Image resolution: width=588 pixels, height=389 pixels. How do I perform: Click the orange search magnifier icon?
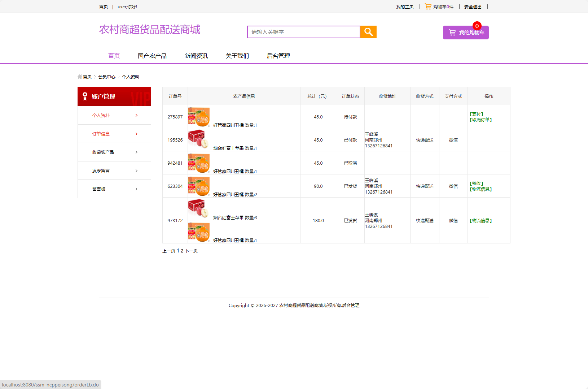[x=368, y=32]
